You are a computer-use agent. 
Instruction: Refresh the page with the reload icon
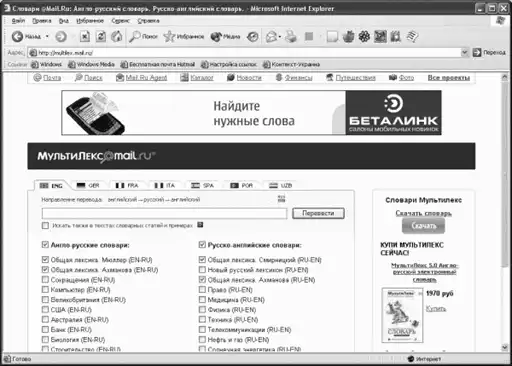101,36
